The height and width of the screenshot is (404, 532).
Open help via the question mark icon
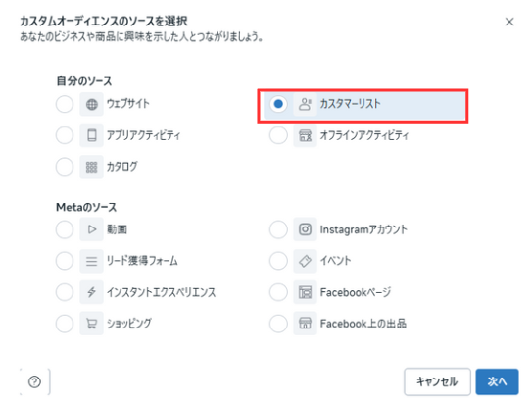[34, 381]
